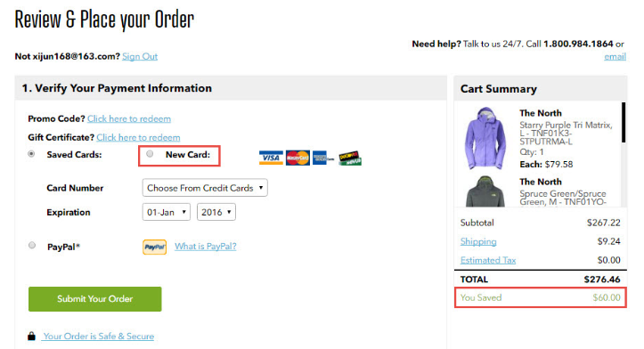644x349 pixels.
Task: Redeem a promo code via its link
Action: coord(129,118)
